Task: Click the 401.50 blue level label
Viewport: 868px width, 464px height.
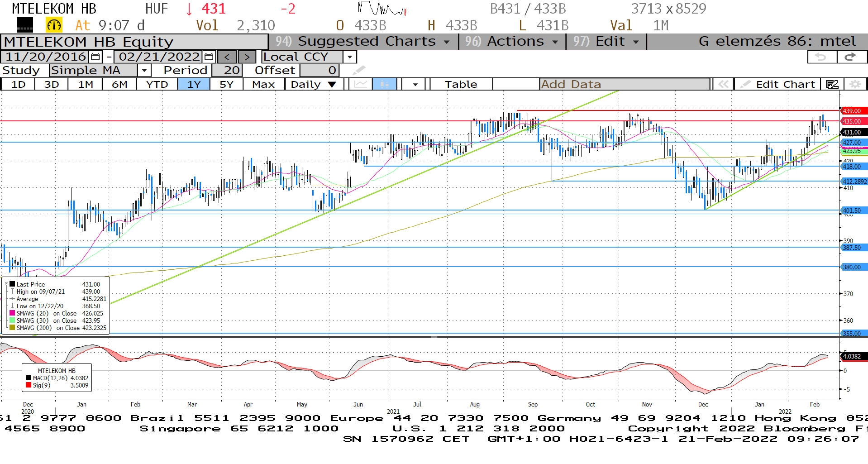Action: tap(854, 210)
